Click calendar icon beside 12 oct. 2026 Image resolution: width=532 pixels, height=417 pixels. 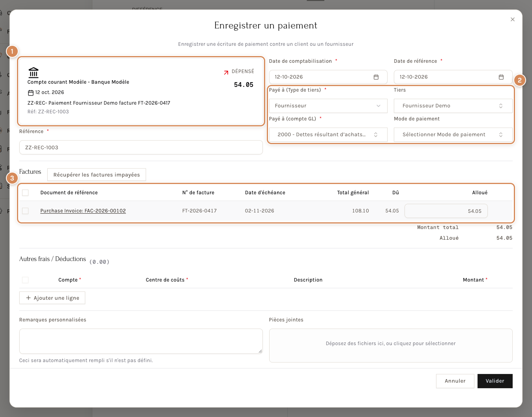[x=30, y=93]
